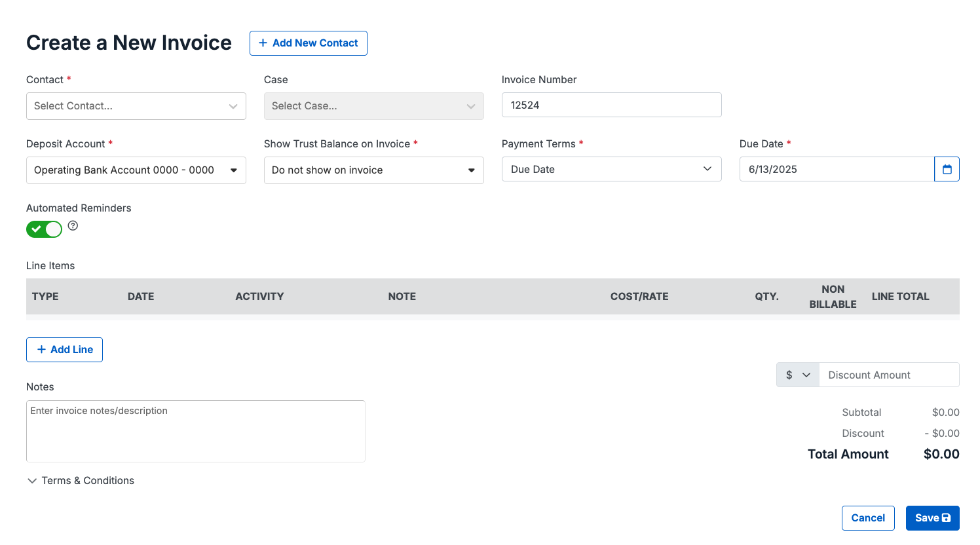Cancel the invoice creation

click(x=868, y=517)
